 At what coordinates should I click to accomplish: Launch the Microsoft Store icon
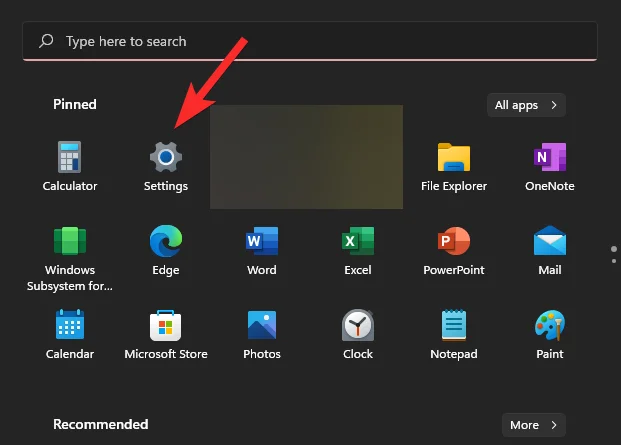166,325
